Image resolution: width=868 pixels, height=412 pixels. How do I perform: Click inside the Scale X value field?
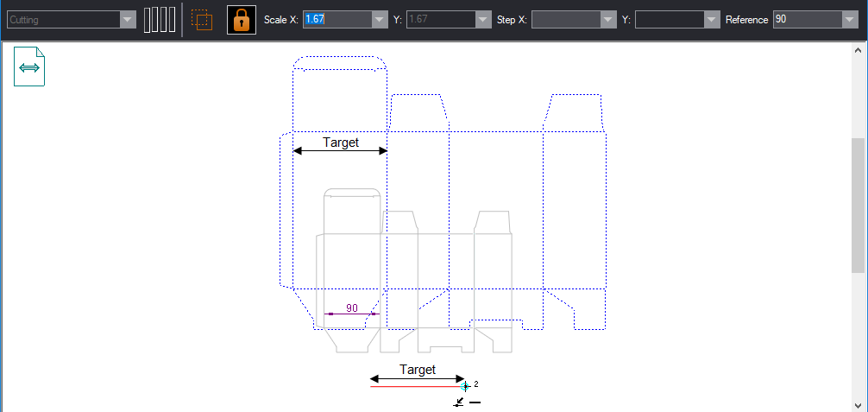(x=337, y=20)
